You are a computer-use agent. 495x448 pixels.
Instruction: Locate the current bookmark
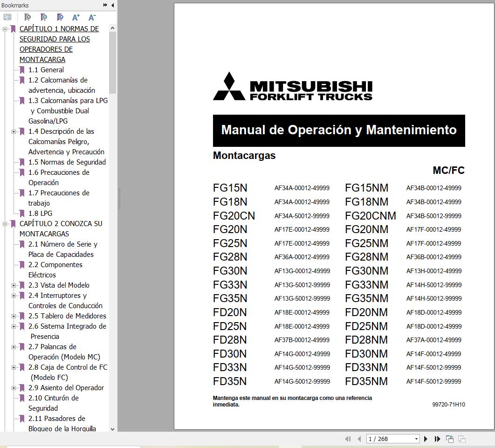point(60,17)
